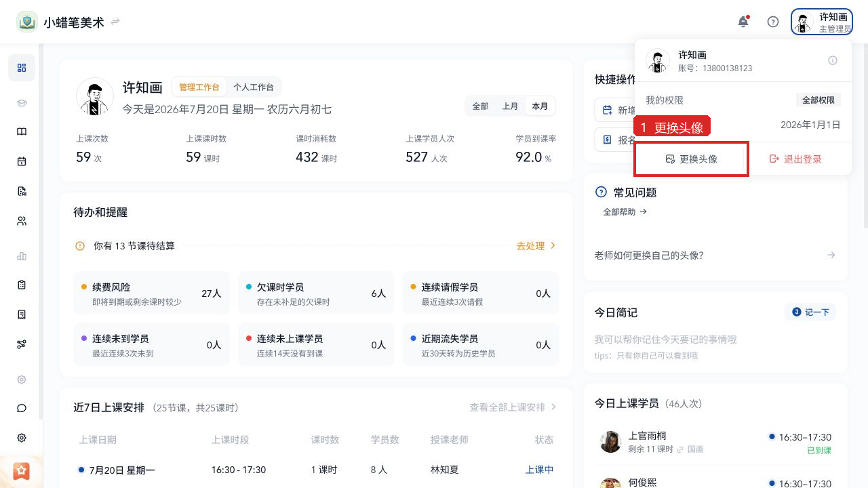868x488 pixels.
Task: Select the 本月 time range
Action: click(540, 106)
